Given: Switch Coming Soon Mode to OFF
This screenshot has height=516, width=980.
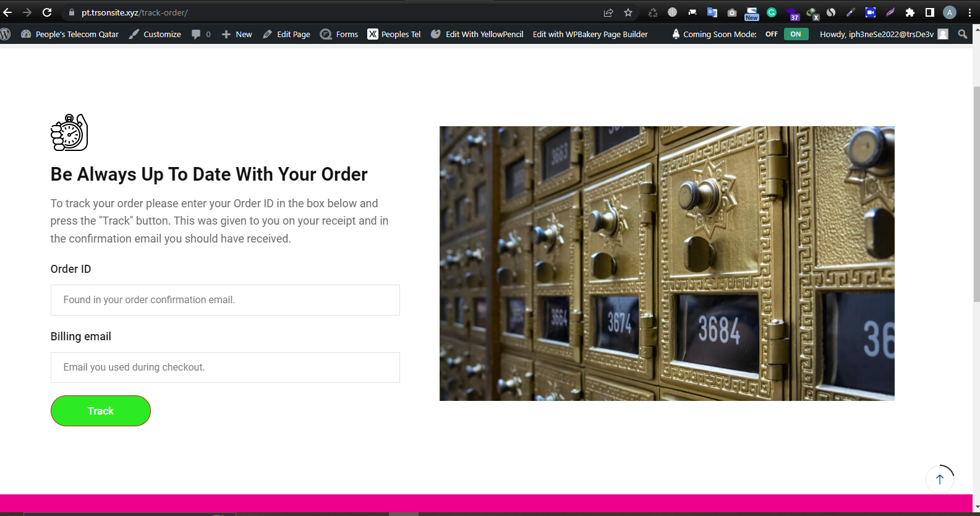Looking at the screenshot, I should click(772, 34).
